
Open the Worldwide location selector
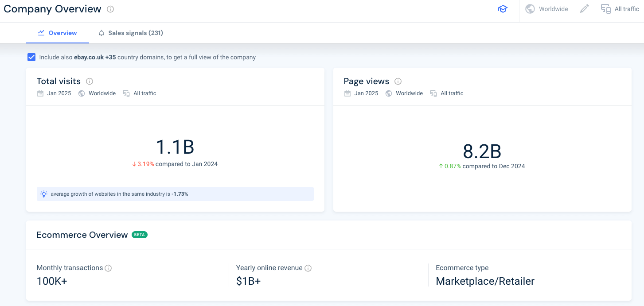tap(553, 8)
